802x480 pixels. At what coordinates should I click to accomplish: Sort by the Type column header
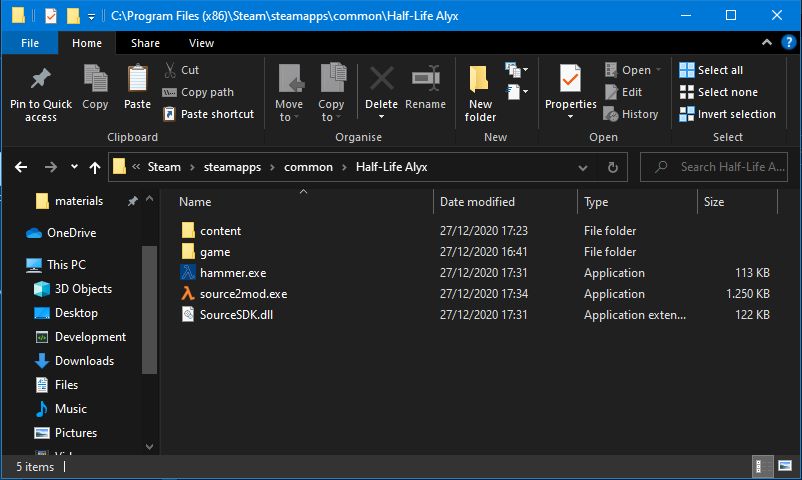(637, 202)
